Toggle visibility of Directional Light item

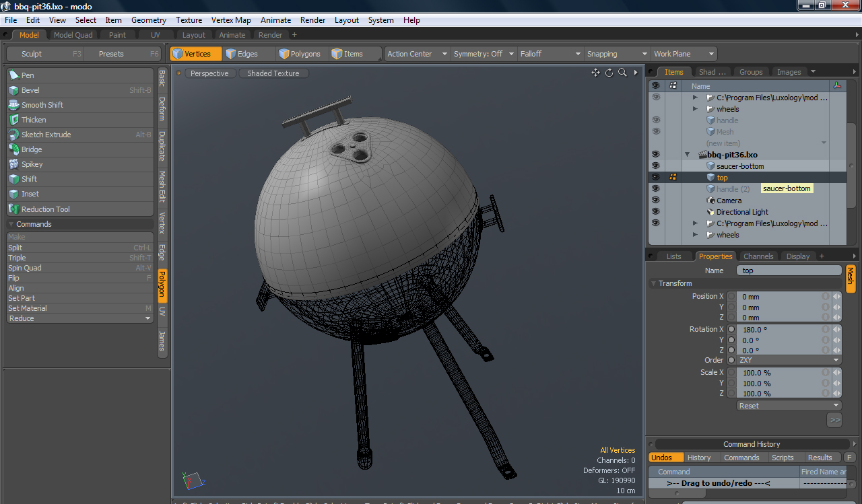click(x=656, y=212)
